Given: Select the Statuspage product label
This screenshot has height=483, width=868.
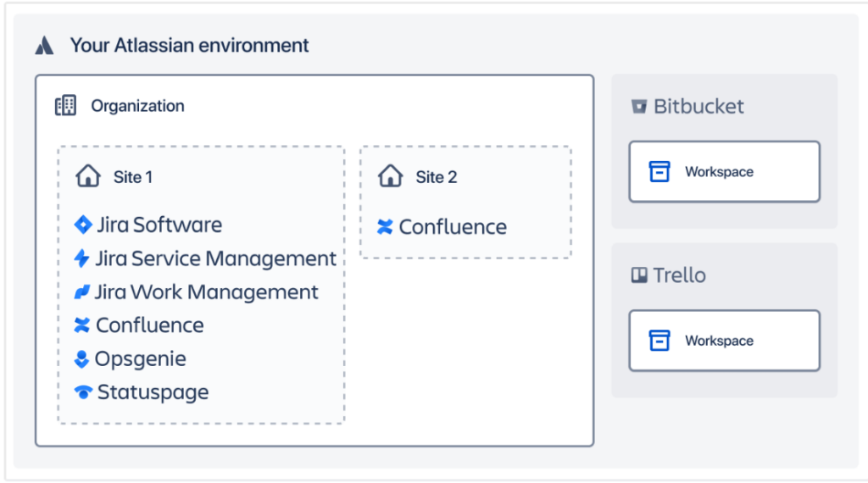Looking at the screenshot, I should click(x=153, y=392).
